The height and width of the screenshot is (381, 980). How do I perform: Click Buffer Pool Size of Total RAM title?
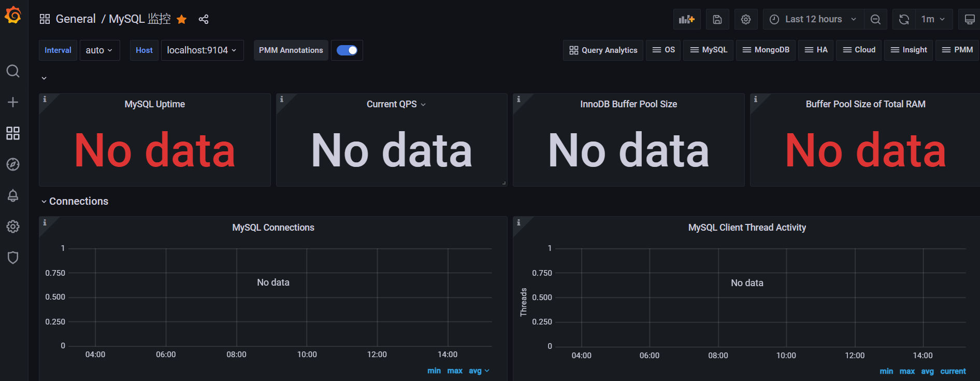866,104
